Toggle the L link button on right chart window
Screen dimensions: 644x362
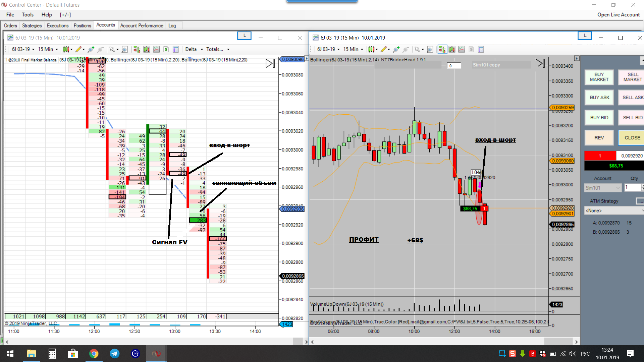(585, 36)
